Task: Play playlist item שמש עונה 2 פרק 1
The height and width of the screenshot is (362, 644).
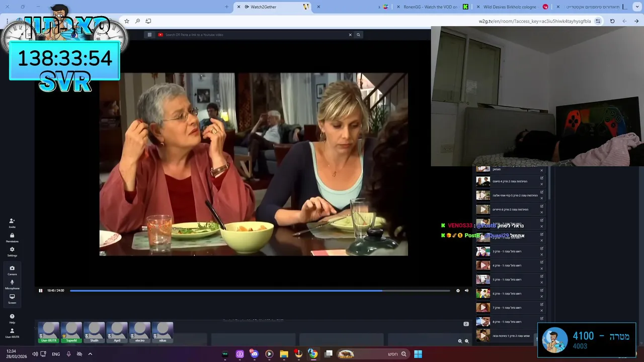Action: pos(483,335)
